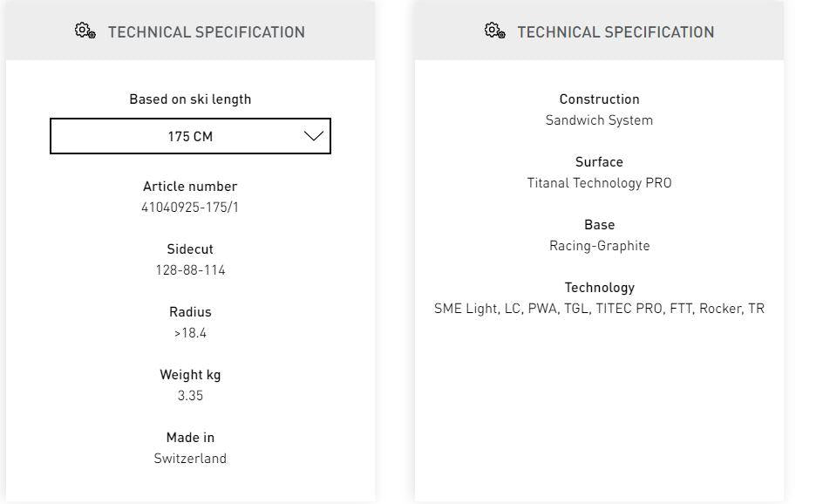The image size is (823, 504).
Task: Click the Construction label
Action: pos(599,99)
